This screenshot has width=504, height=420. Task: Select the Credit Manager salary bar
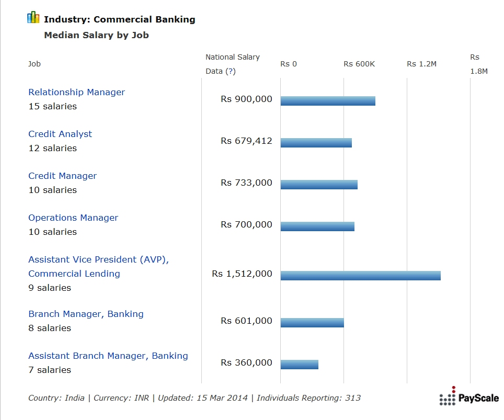pyautogui.click(x=319, y=185)
